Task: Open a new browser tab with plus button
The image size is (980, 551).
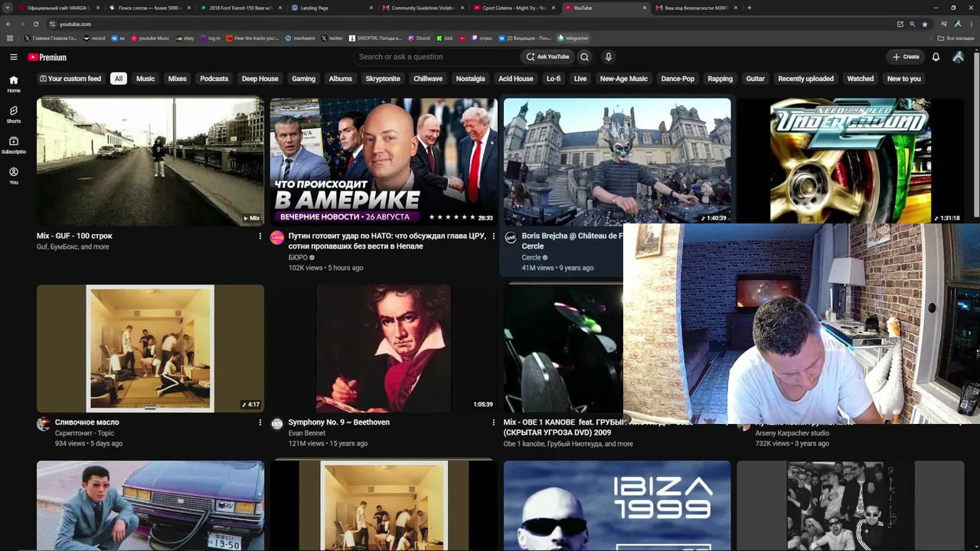Action: click(x=749, y=8)
